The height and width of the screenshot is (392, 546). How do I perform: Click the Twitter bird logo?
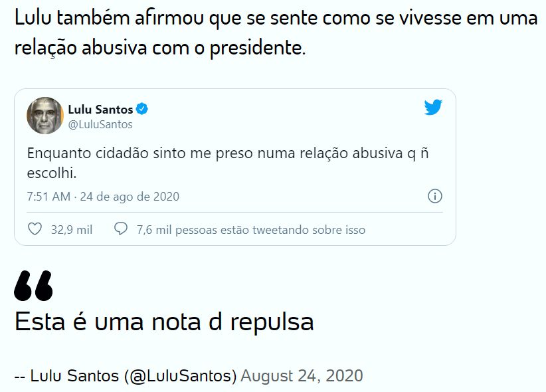[x=433, y=108]
